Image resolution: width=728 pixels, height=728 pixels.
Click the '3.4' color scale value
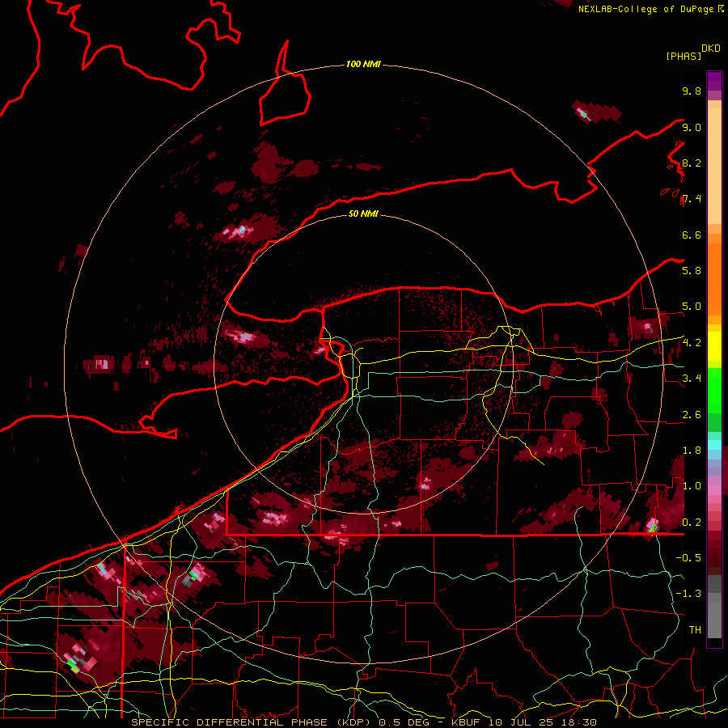(x=692, y=378)
